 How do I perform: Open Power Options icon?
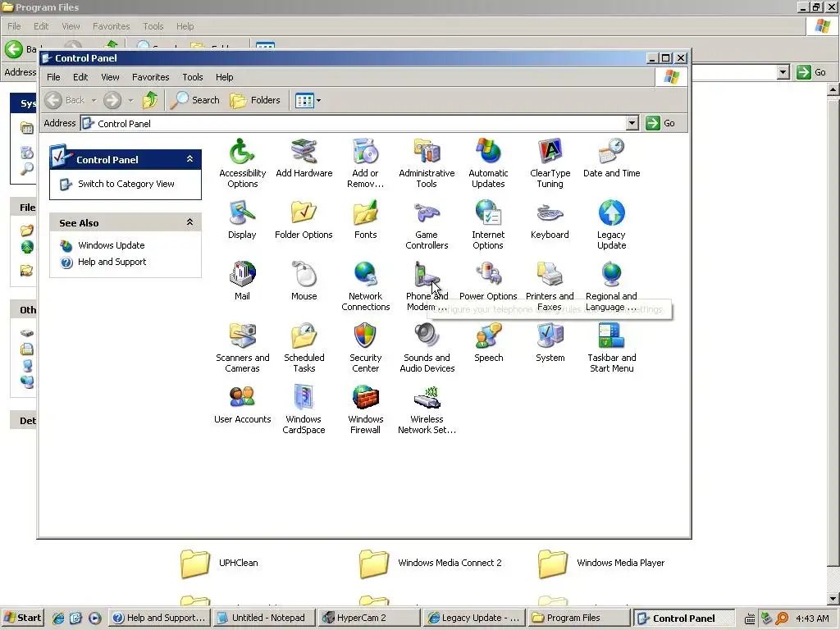pos(488,275)
